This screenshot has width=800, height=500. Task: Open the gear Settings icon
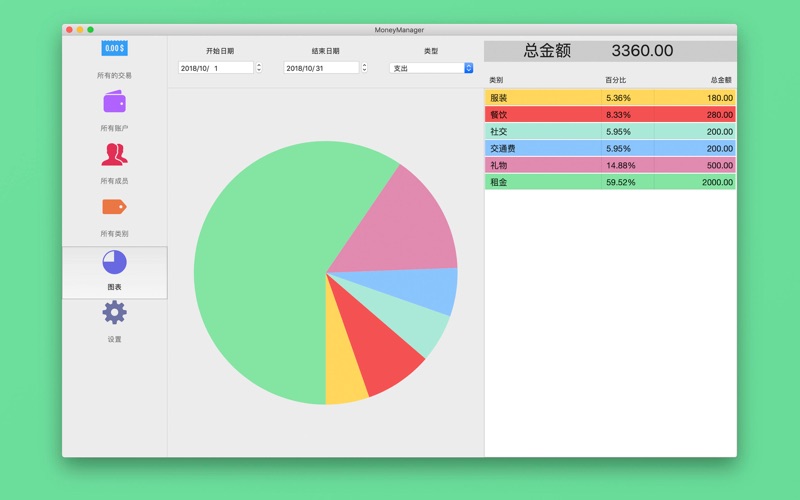pyautogui.click(x=114, y=312)
